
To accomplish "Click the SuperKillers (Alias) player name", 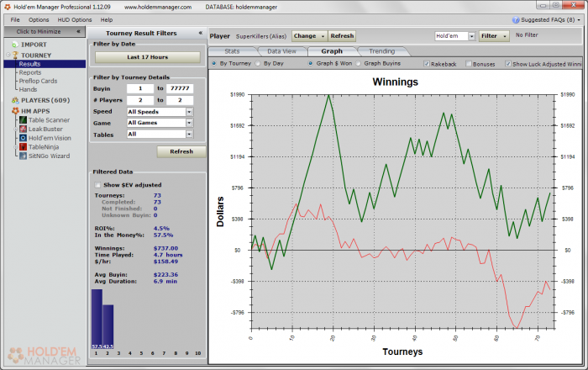I will click(x=261, y=36).
